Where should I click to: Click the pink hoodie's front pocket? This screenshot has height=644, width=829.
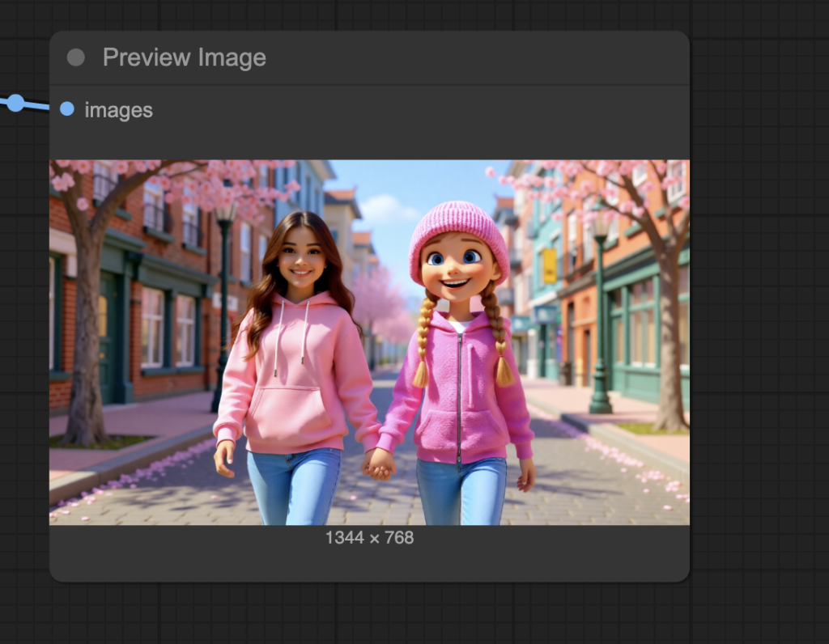[289, 413]
